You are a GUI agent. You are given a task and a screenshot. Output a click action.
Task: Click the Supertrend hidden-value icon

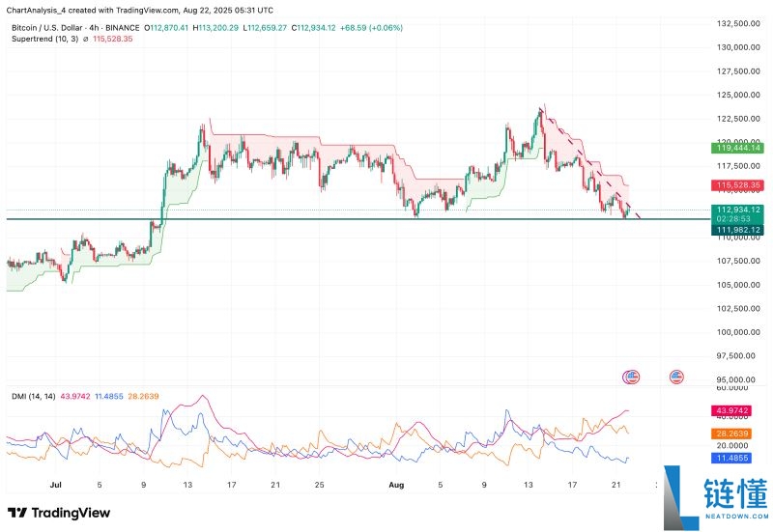coord(85,39)
